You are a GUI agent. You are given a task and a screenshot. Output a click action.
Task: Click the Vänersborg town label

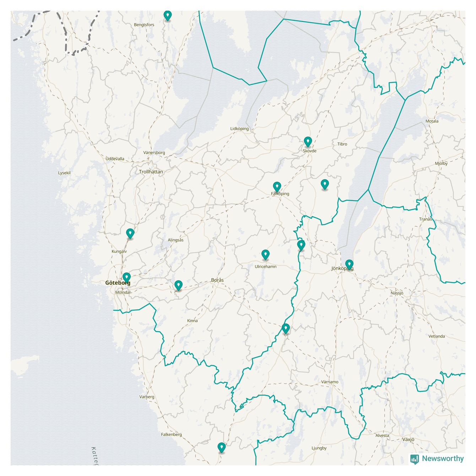click(x=154, y=153)
